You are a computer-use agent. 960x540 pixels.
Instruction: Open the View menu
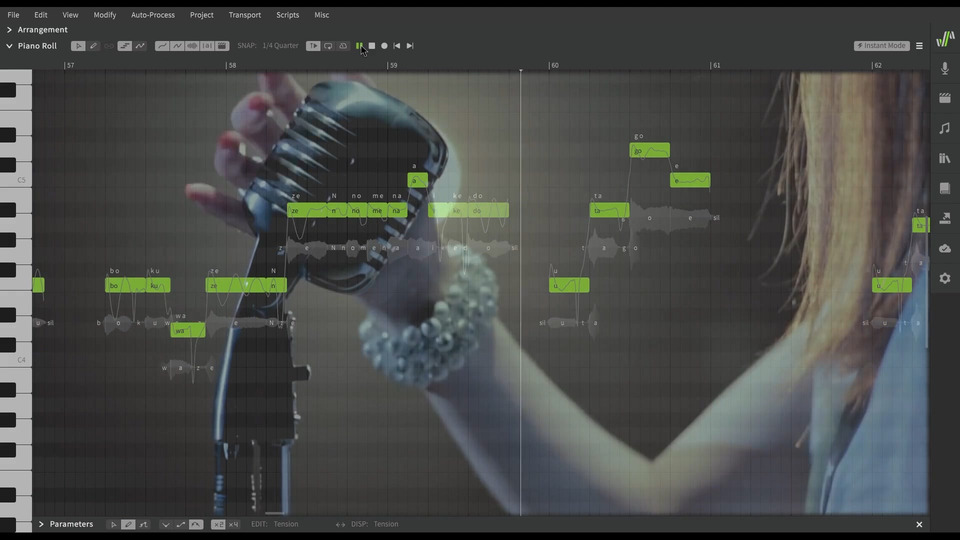tap(70, 15)
